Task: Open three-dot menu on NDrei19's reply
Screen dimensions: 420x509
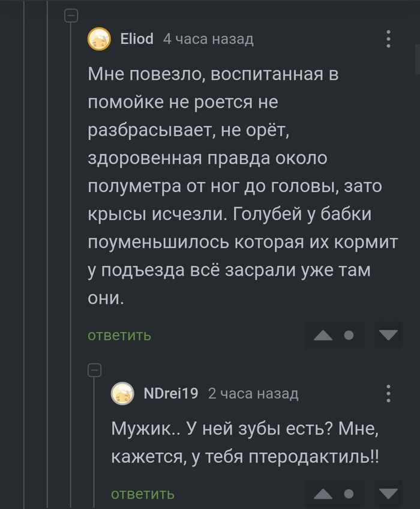Action: coord(389,394)
